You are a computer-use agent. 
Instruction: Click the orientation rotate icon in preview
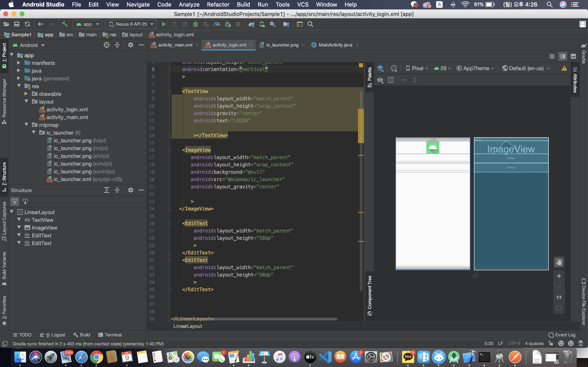tap(394, 69)
